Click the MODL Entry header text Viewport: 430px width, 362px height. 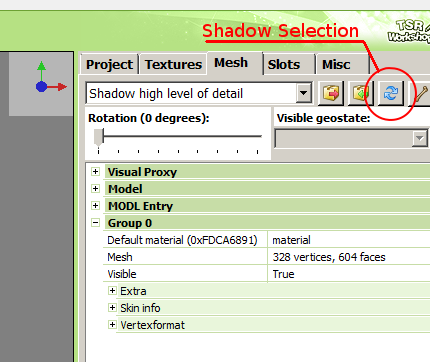pos(140,206)
